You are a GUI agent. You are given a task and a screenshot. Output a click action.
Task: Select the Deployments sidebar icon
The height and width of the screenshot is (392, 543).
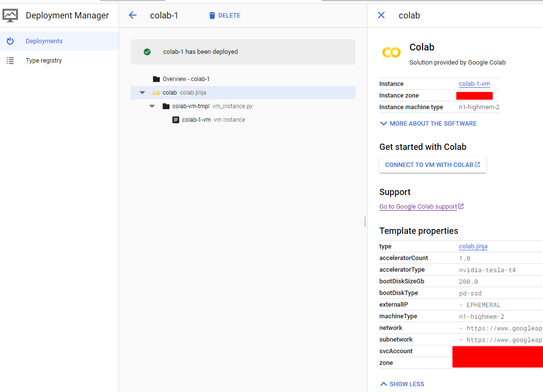pos(10,41)
